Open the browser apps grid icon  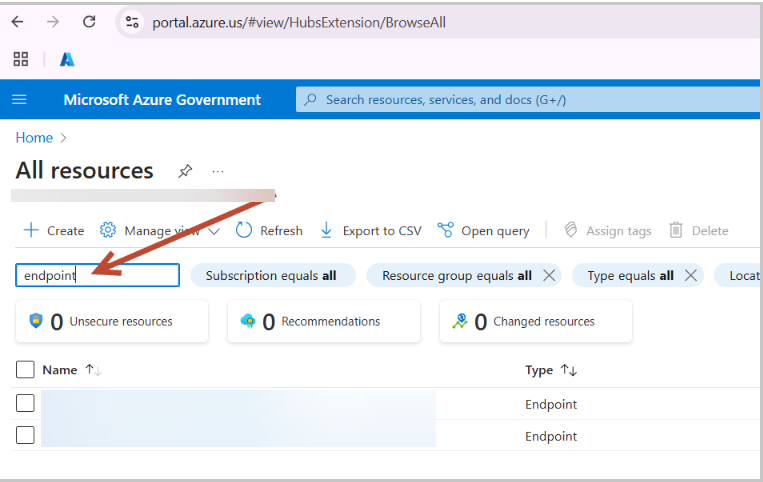click(x=20, y=59)
